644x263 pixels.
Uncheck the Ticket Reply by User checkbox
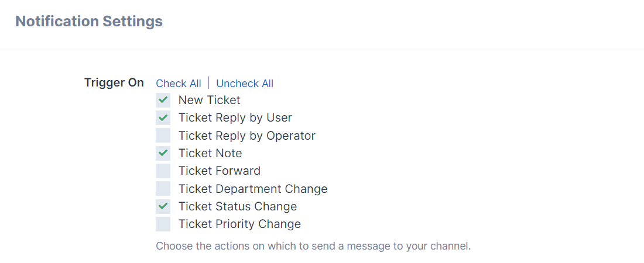point(163,117)
